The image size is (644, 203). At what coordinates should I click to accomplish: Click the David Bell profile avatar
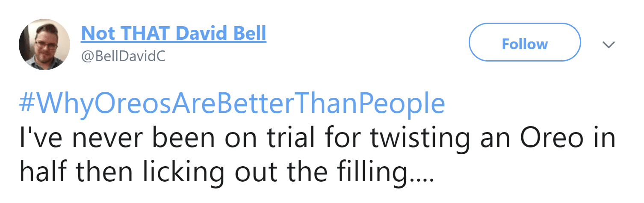pos(44,44)
